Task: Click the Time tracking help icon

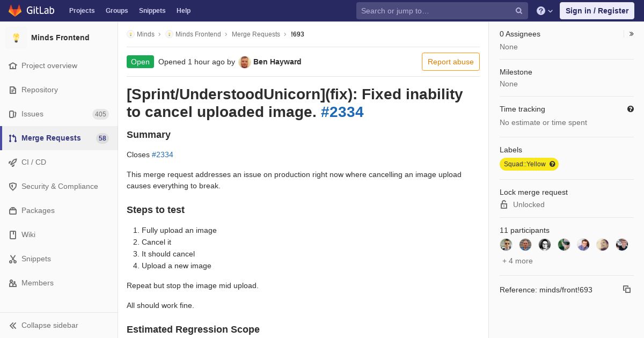Action: pos(631,109)
